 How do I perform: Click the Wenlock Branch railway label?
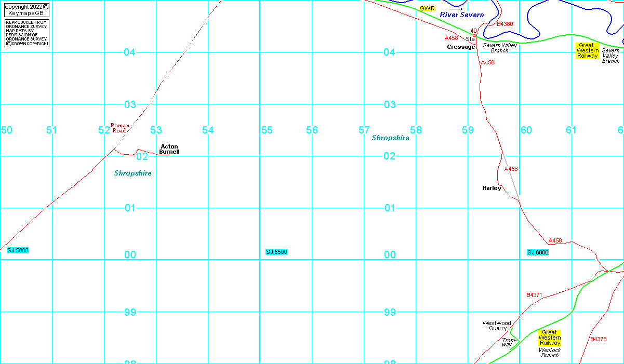coord(550,353)
